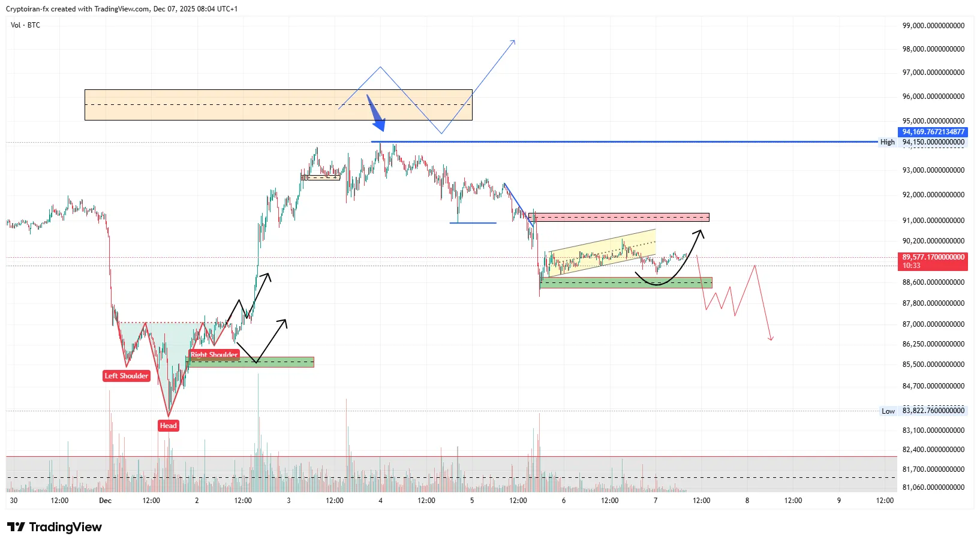
Task: Click the Low price tag
Action: point(888,411)
